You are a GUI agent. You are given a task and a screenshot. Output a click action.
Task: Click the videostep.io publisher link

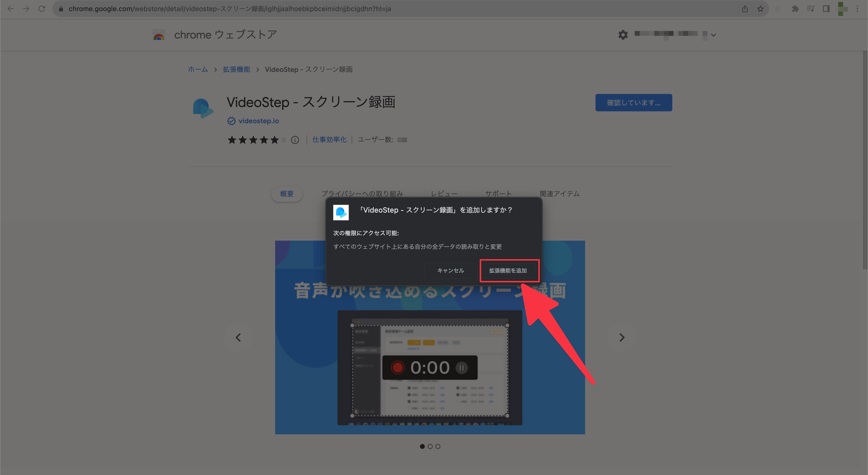[x=259, y=121]
